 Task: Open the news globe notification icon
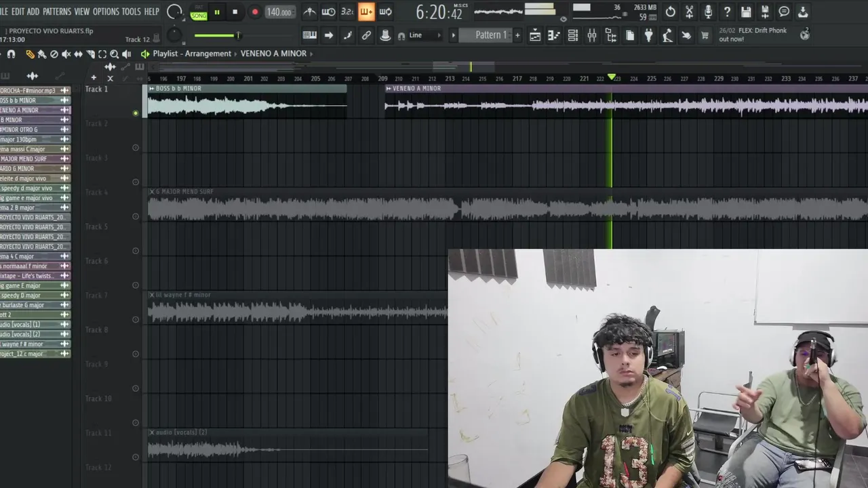(x=805, y=35)
